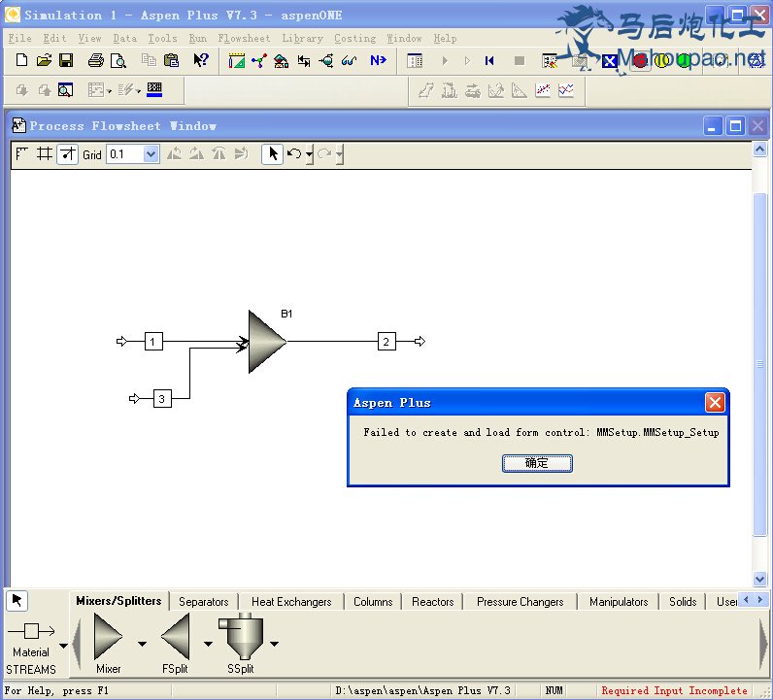Print using the printer icon
Image resolution: width=773 pixels, height=700 pixels.
[x=95, y=60]
